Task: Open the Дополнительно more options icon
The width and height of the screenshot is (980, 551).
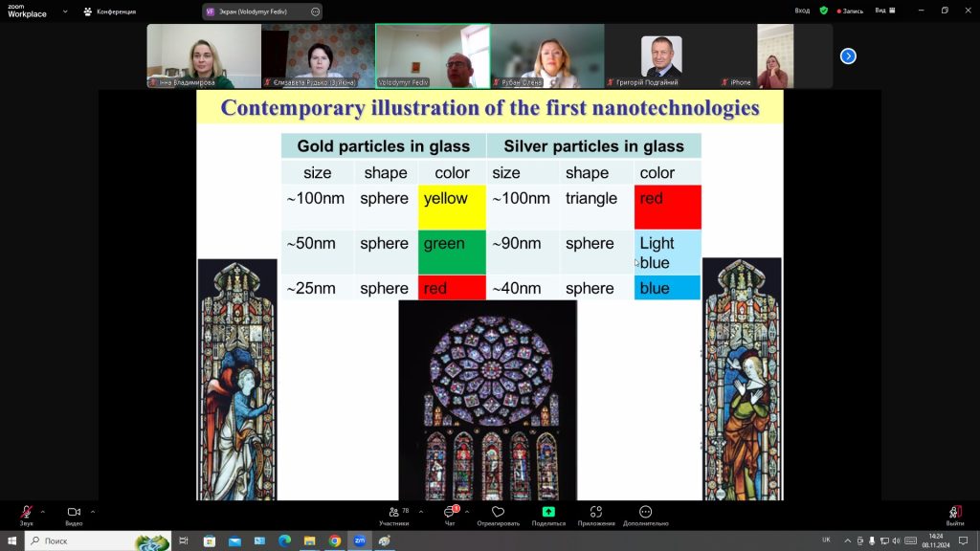Action: click(646, 513)
